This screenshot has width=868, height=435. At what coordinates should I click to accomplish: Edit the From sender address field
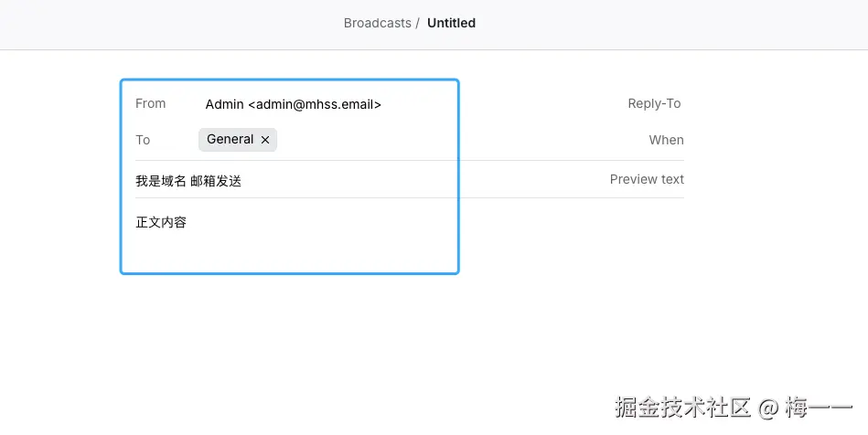(x=293, y=104)
